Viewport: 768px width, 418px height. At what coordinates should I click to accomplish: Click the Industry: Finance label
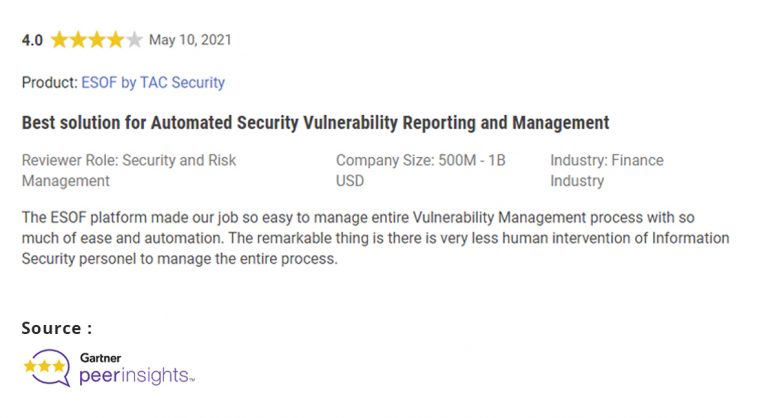point(607,160)
